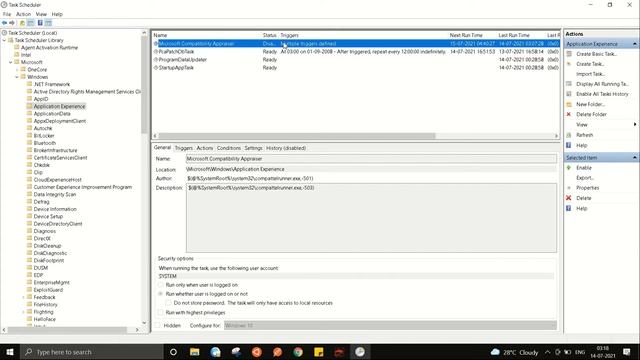Open the Action menu
Screen dimensions: 640x360
tap(23, 14)
